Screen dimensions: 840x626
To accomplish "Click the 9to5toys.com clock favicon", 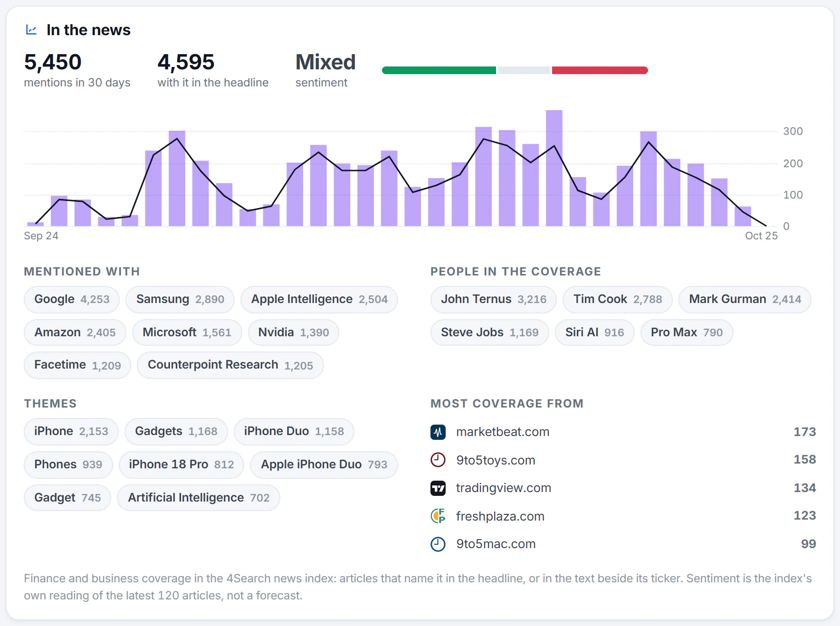I will click(438, 460).
